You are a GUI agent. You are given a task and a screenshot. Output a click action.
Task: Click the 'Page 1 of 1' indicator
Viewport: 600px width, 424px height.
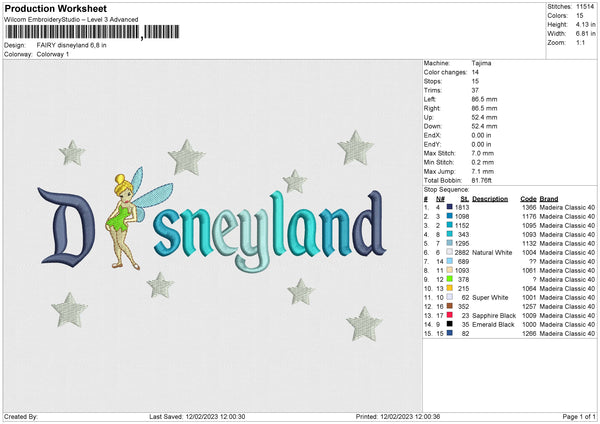pyautogui.click(x=579, y=416)
